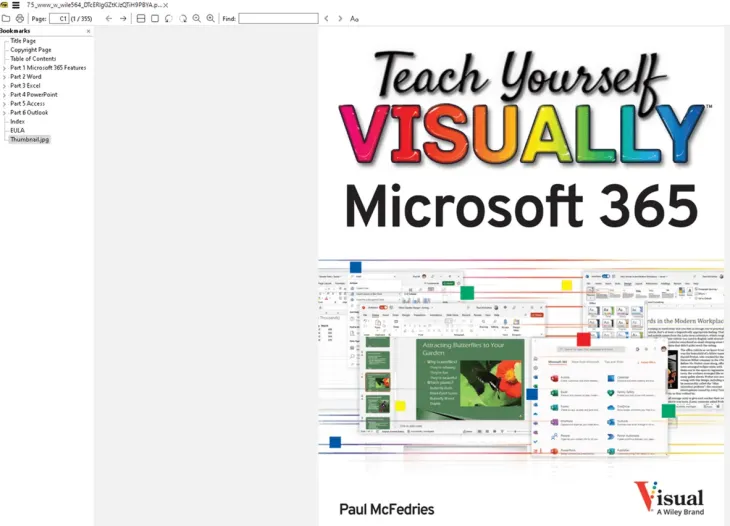Rotate the page counterclockwise
This screenshot has height=526, width=730.
point(168,18)
